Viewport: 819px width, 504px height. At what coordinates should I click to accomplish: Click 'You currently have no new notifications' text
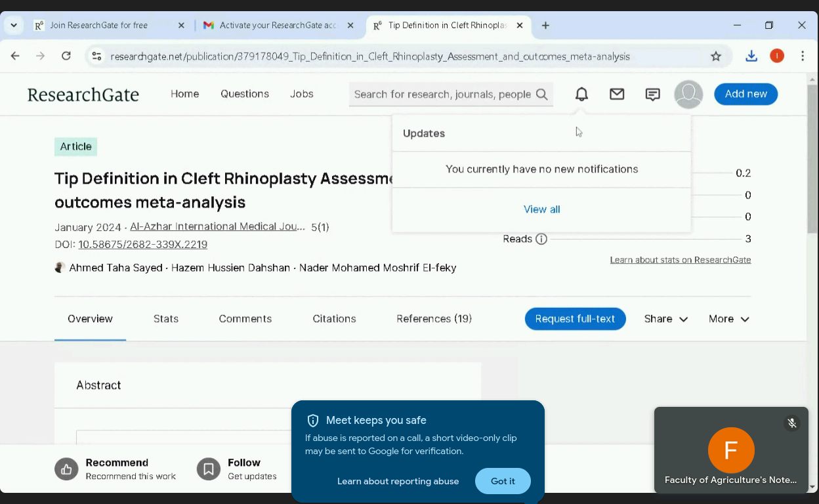click(541, 169)
